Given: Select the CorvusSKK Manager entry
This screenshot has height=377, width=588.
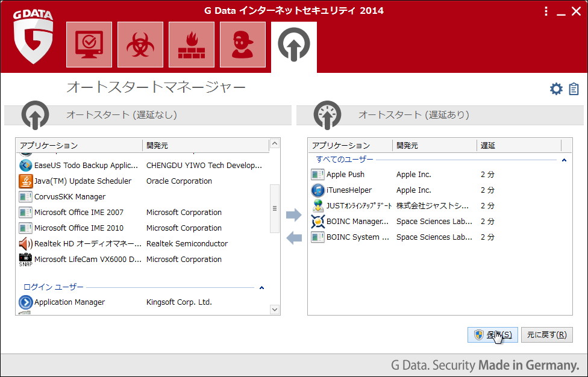Looking at the screenshot, I should (x=143, y=197).
